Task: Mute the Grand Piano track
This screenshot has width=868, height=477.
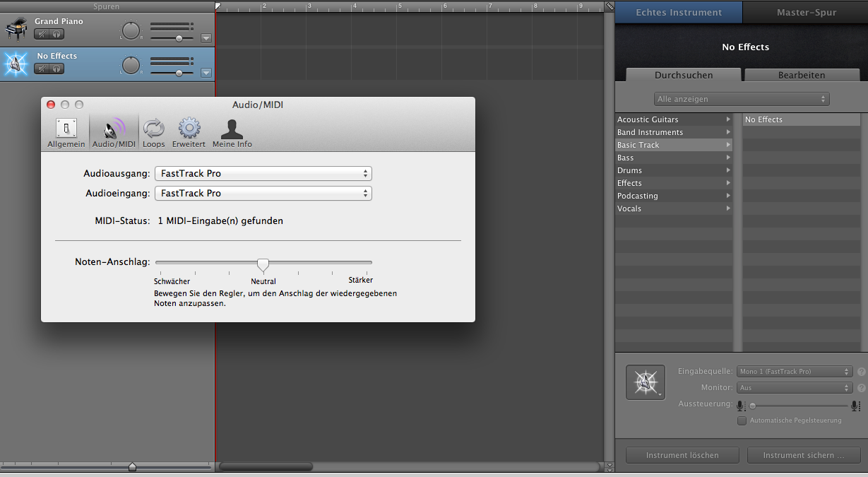Action: coord(42,34)
